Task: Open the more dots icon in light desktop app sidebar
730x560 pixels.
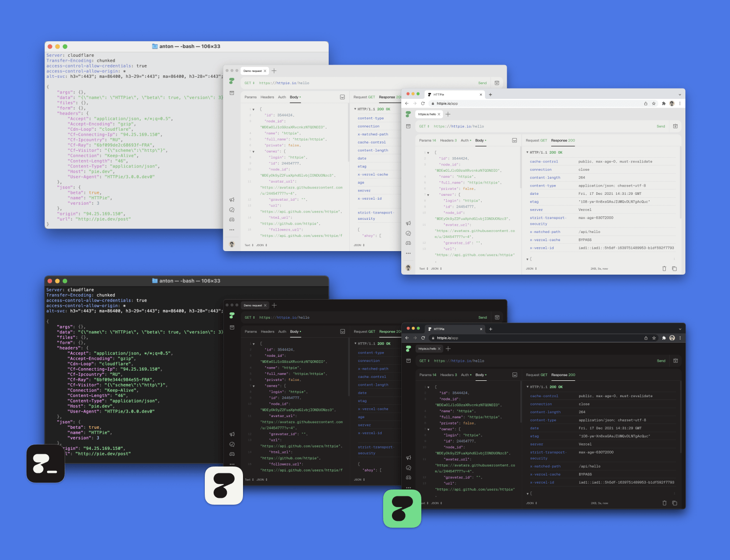Action: [232, 230]
